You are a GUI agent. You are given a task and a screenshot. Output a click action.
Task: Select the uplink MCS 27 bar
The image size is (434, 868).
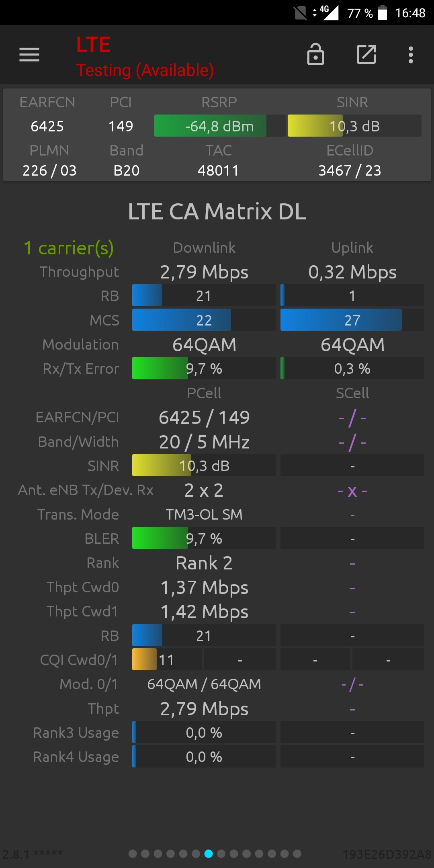click(352, 320)
